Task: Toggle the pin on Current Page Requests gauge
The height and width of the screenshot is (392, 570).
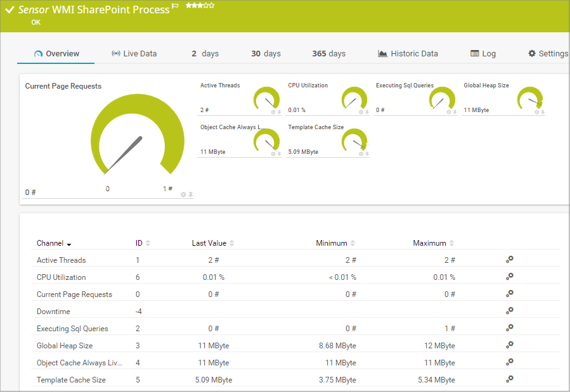Action: point(191,194)
